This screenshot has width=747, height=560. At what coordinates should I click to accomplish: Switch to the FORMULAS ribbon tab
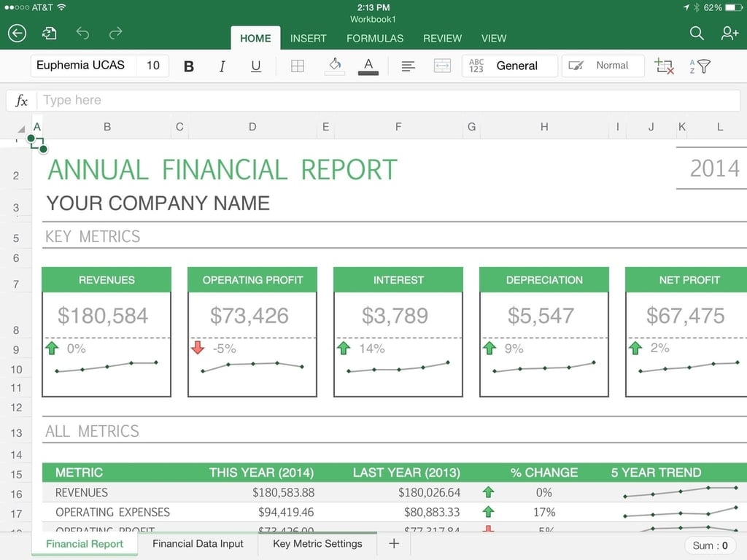[x=375, y=38]
